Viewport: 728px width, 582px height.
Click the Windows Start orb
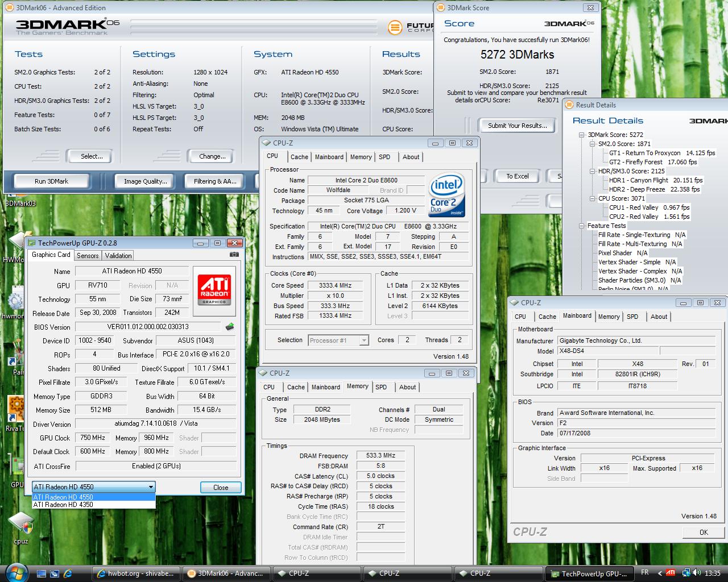click(x=15, y=572)
